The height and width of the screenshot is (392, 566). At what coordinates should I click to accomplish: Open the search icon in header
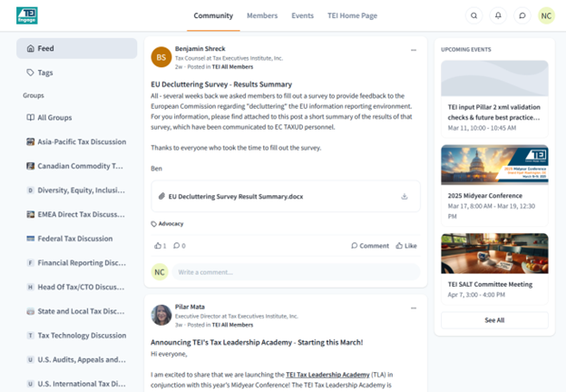474,15
